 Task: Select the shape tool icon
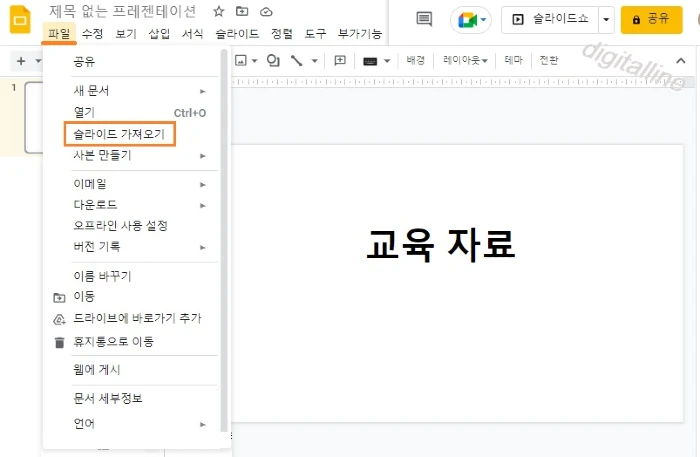[273, 60]
